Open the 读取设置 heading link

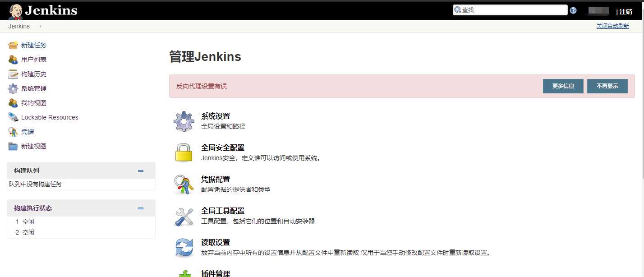coord(216,242)
